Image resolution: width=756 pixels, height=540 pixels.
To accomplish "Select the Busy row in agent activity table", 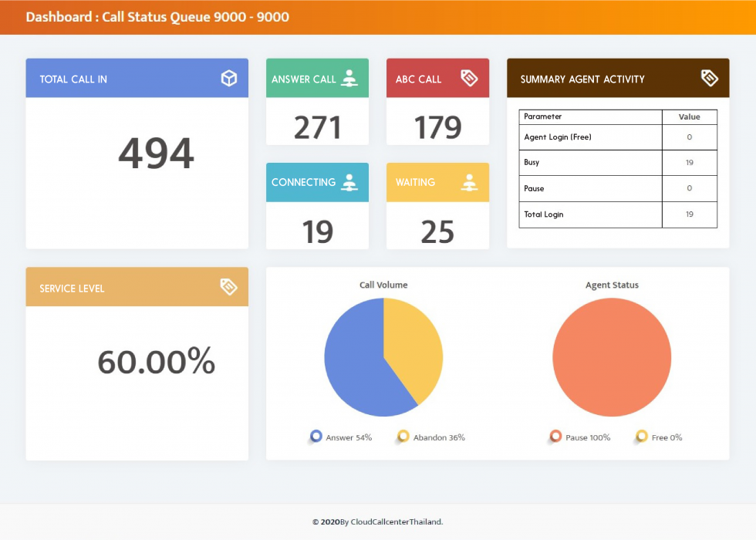I will tap(617, 163).
